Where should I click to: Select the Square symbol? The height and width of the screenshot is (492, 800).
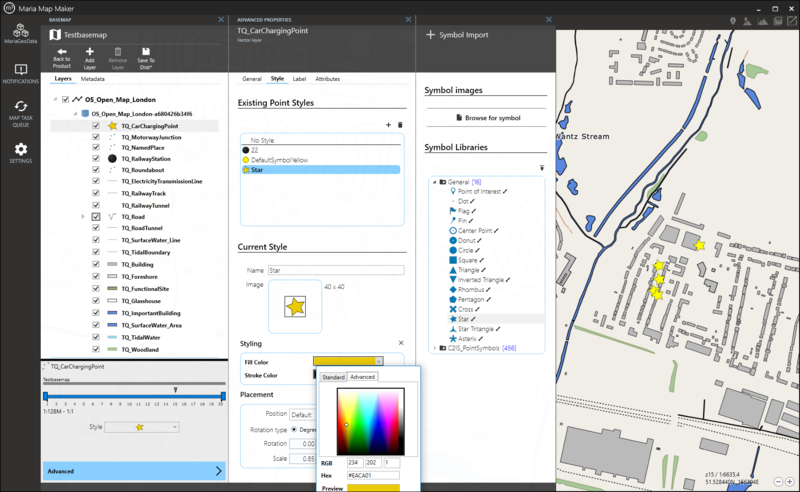point(467,260)
